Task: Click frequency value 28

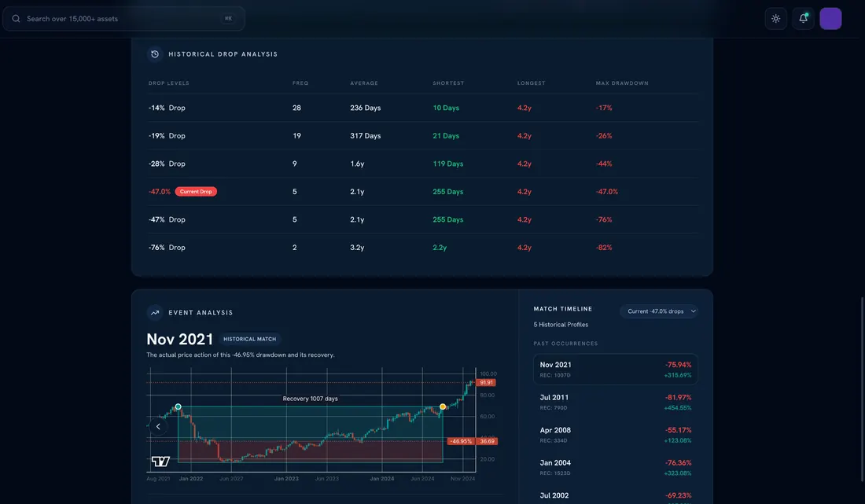Action: [x=296, y=108]
